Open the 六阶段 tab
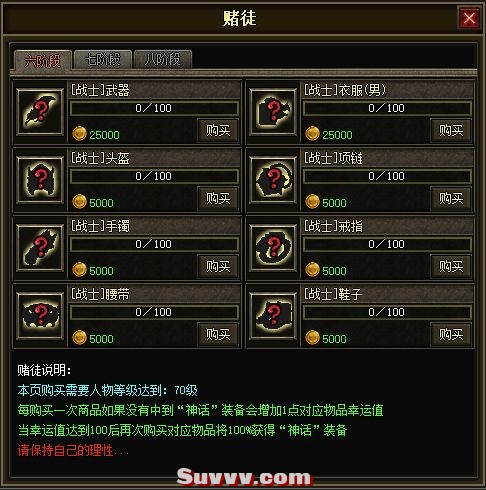The height and width of the screenshot is (490, 486). click(x=43, y=61)
